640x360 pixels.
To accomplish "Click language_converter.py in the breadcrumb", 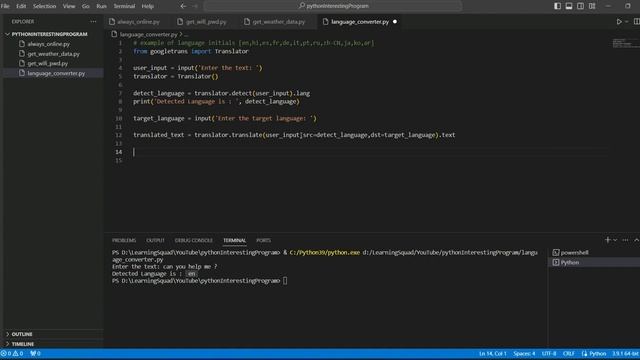I will [149, 35].
